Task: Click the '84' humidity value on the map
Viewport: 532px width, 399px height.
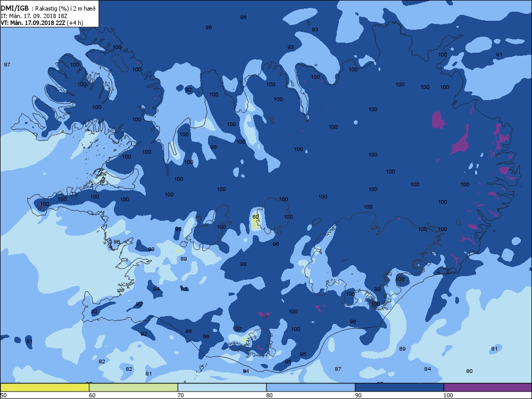Action: (428, 369)
